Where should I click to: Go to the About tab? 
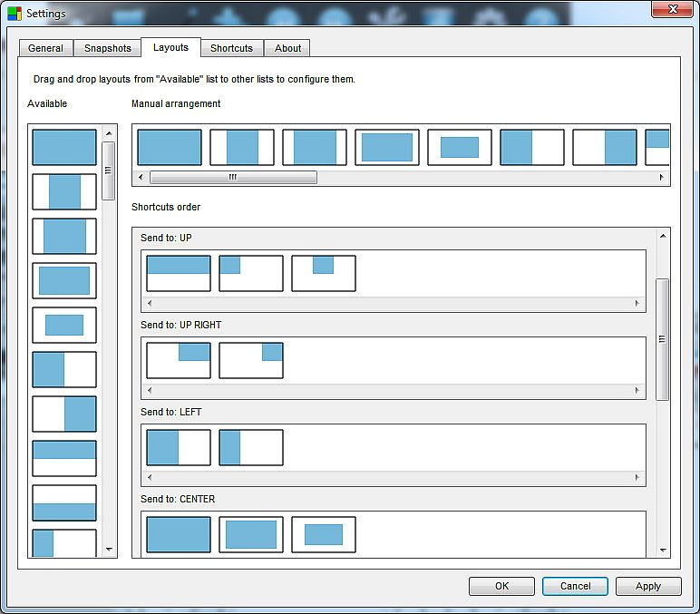288,48
